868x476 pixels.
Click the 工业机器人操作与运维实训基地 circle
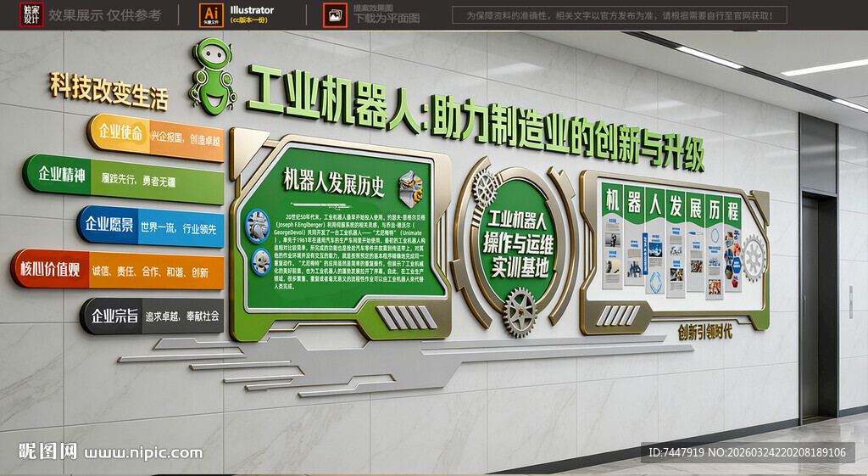(x=518, y=244)
